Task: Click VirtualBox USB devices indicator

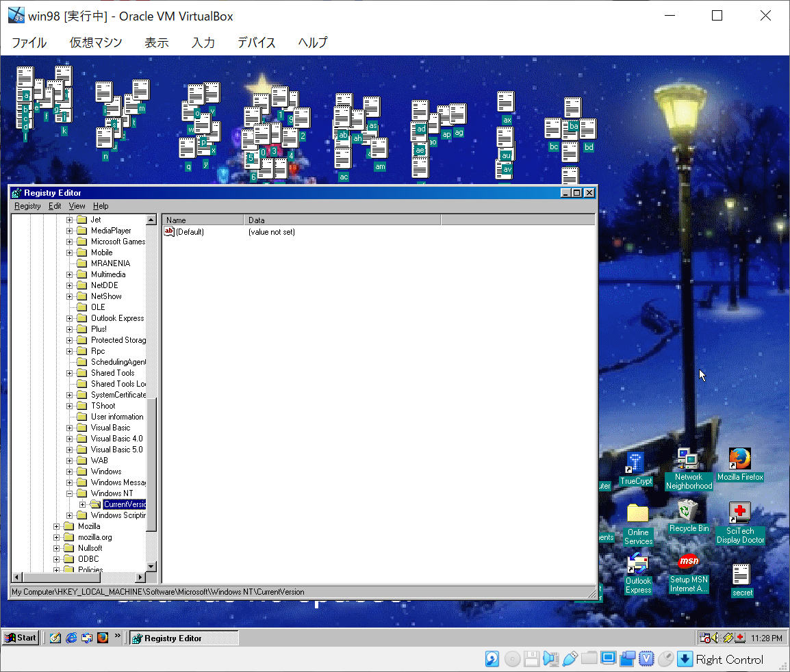Action: (570, 658)
